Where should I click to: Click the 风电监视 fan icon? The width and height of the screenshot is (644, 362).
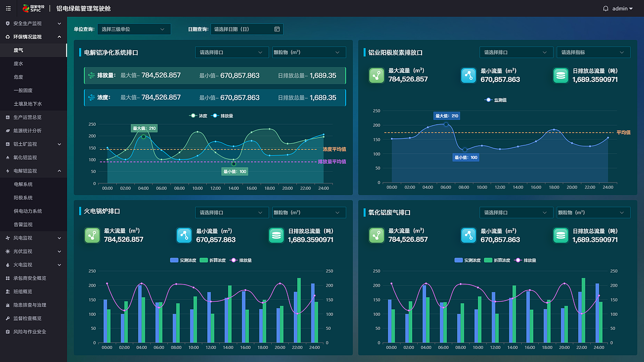pos(8,238)
